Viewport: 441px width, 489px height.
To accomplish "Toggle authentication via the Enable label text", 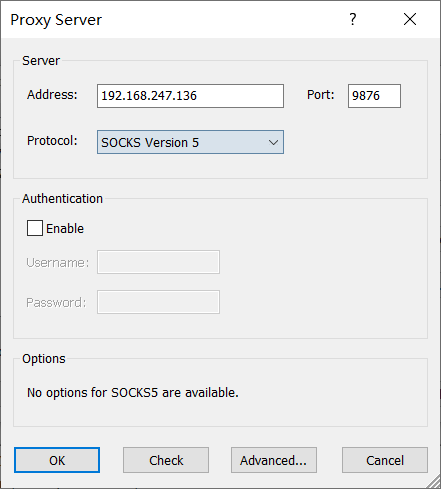I will point(65,229).
